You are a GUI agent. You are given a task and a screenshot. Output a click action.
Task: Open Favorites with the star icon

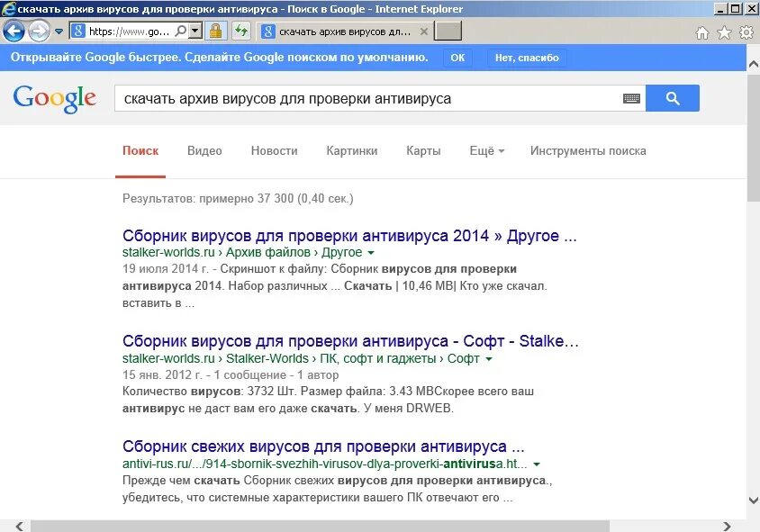coord(724,32)
